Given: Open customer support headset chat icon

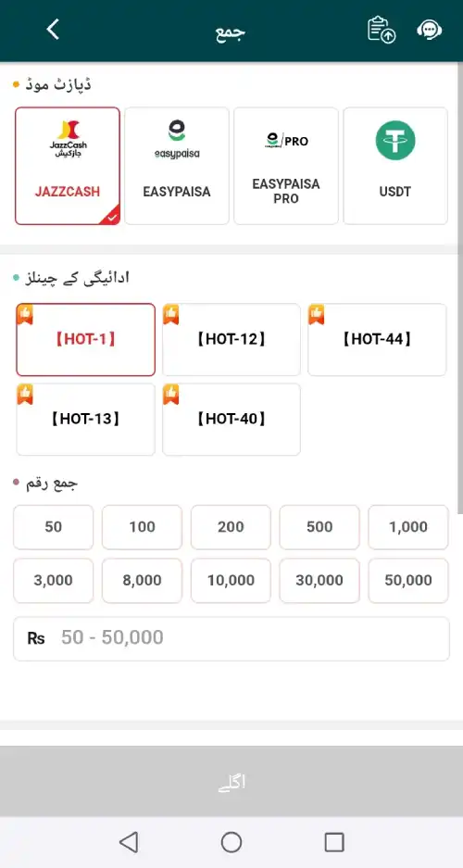Looking at the screenshot, I should 430,30.
